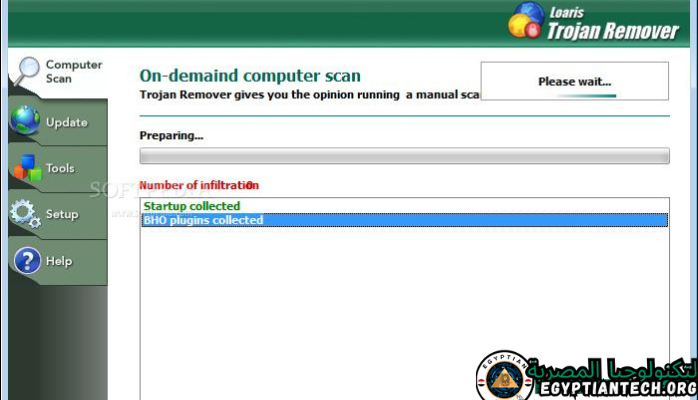
Task: Select the "Startup collected" list entry
Action: coord(192,207)
